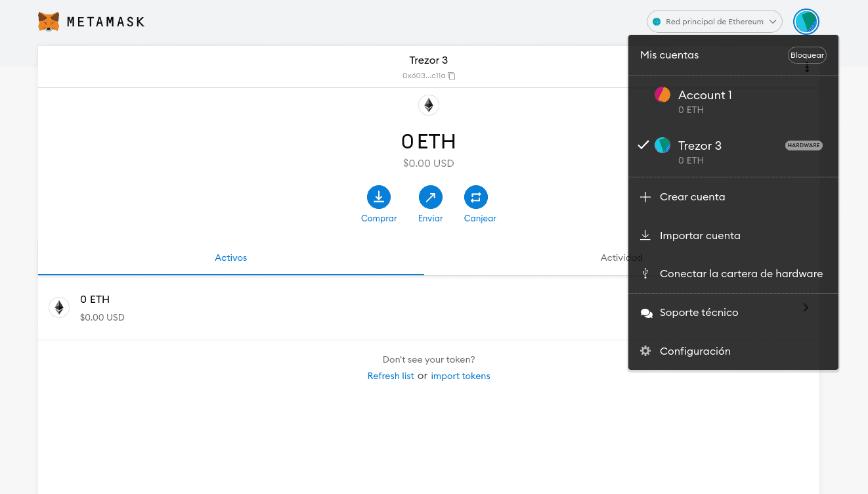The image size is (868, 494).
Task: Click the Comprar download icon button
Action: [x=379, y=197]
